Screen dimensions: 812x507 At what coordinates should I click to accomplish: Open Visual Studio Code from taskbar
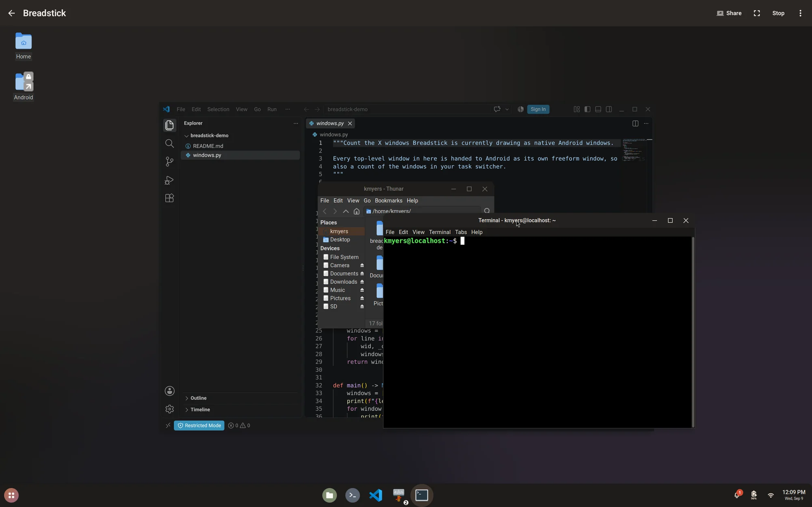pos(376,495)
